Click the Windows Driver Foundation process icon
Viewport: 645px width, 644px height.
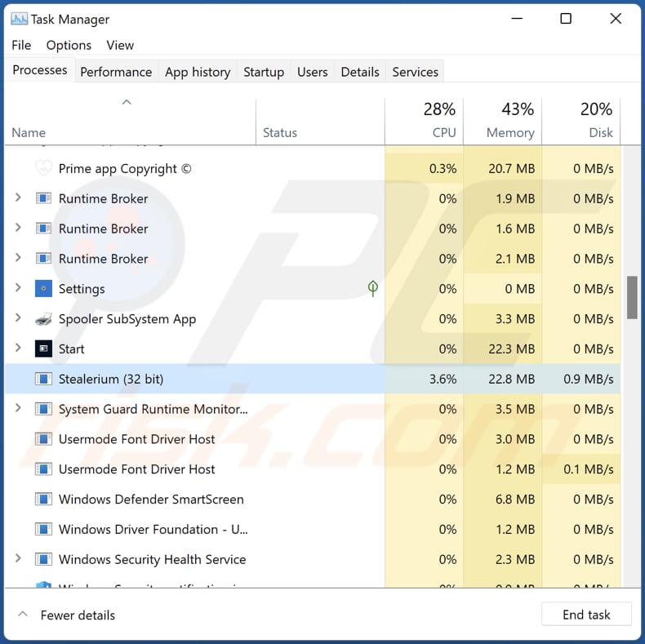43,529
